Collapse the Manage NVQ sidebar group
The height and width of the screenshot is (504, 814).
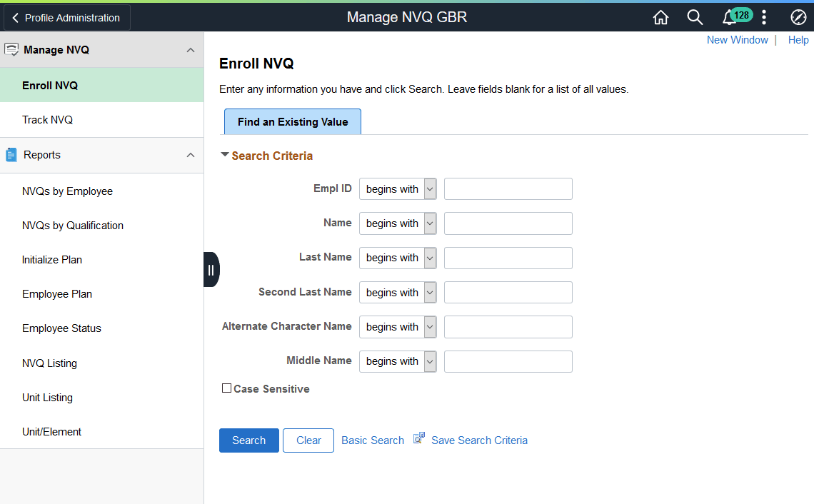click(x=191, y=49)
